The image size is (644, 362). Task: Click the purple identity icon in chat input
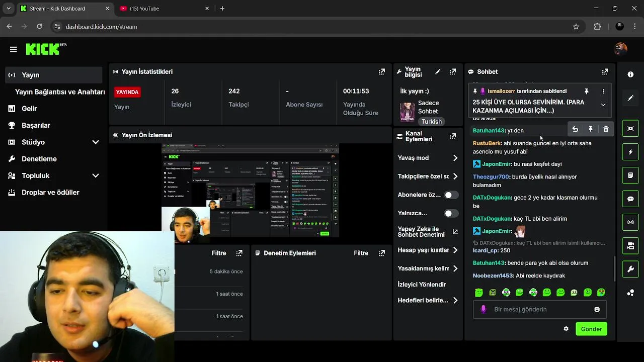(x=484, y=309)
